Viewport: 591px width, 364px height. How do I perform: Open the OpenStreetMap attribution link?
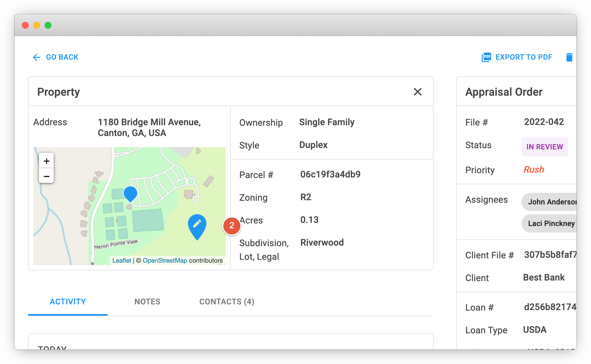tap(165, 260)
